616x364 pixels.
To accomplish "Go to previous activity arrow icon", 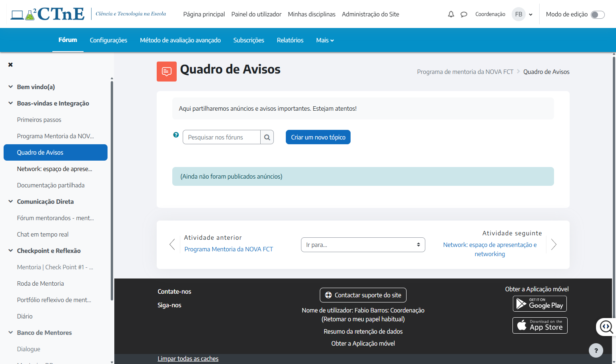I will [x=172, y=244].
